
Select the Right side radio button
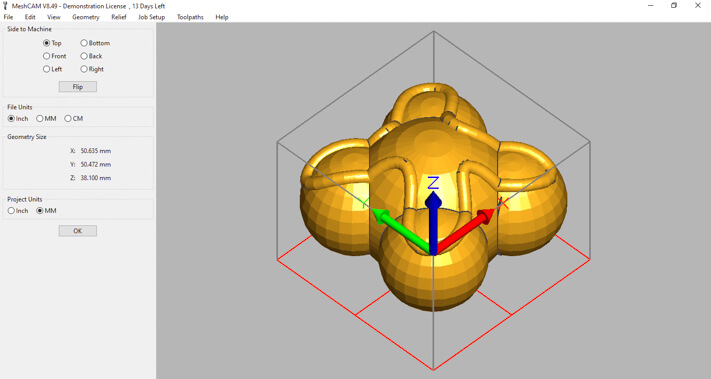tap(92, 69)
